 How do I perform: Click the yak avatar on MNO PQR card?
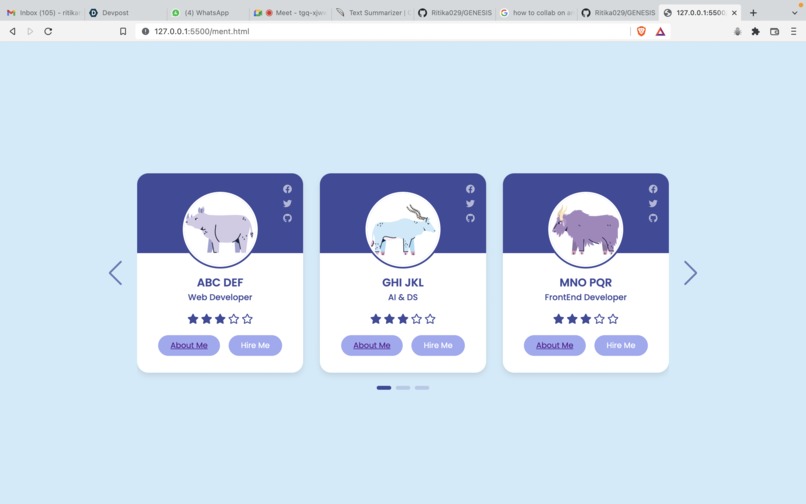click(x=585, y=229)
